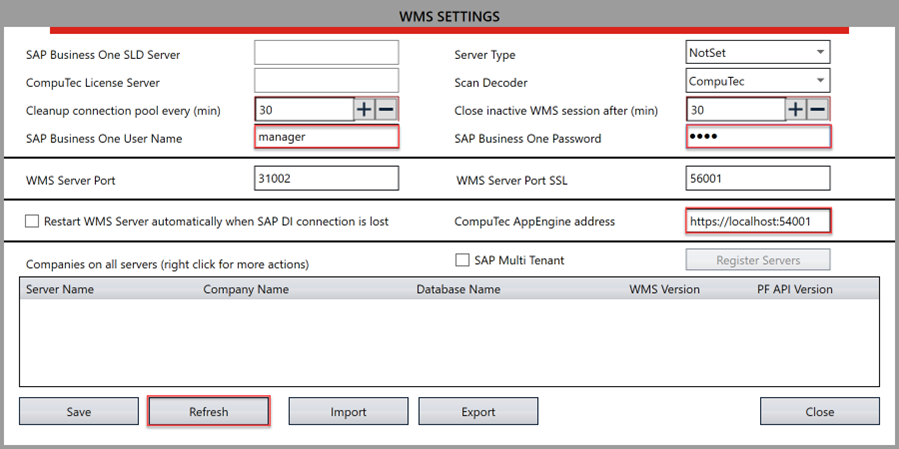899x449 pixels.
Task: Click the CompuTec AppEngine address field
Action: (x=758, y=220)
